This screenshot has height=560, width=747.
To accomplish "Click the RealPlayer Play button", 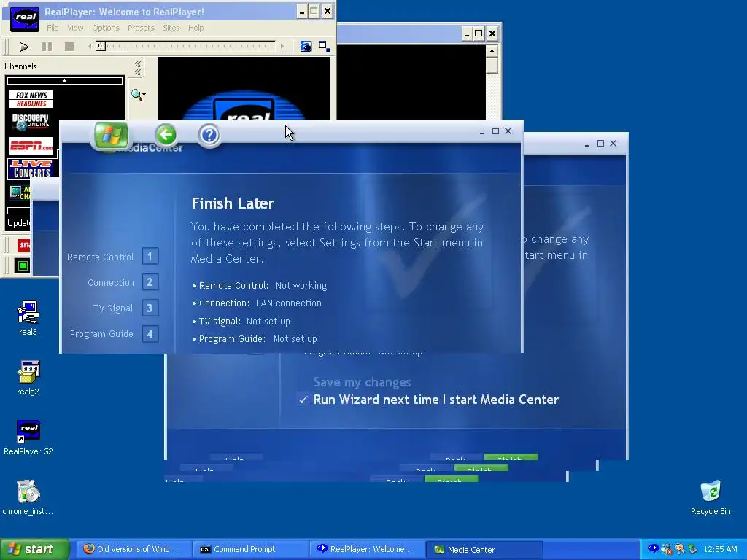I will [24, 47].
